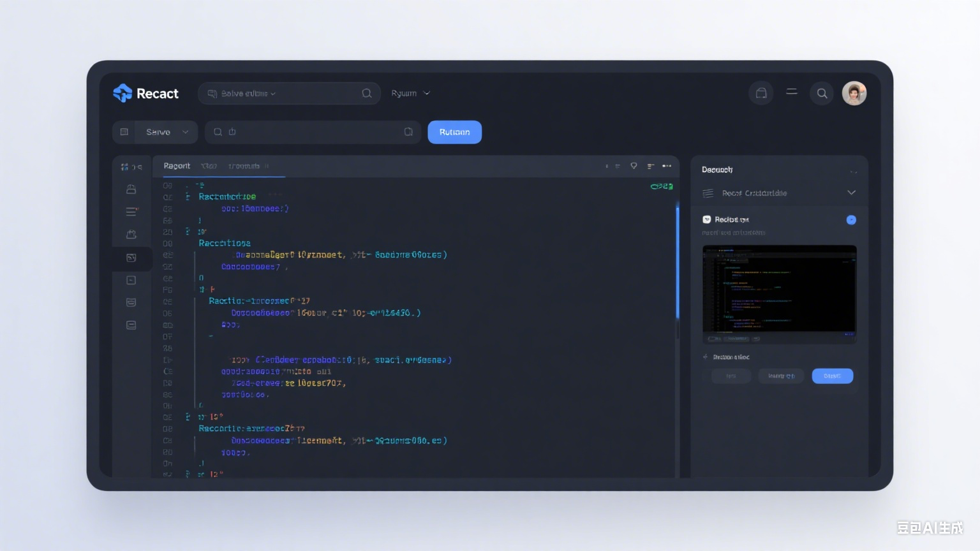Open the three-dot more menu in the editor

(x=667, y=166)
